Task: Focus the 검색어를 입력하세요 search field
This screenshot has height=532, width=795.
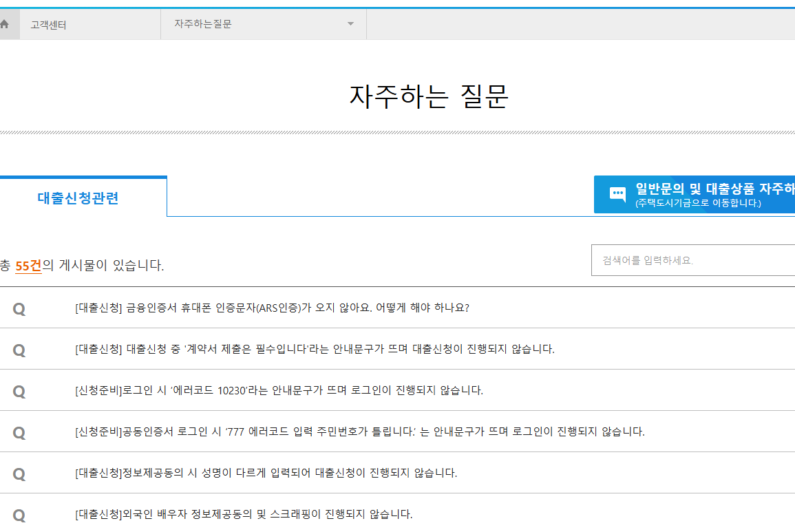Action: pos(693,260)
